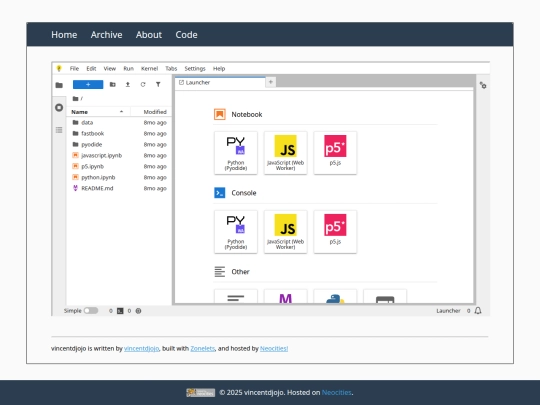Create a new Markdown file from Other section

point(285,297)
